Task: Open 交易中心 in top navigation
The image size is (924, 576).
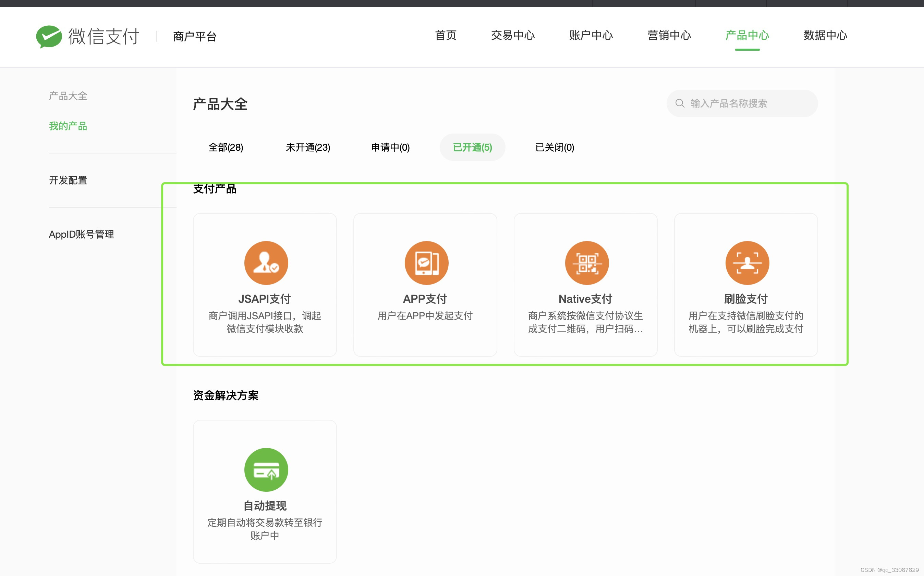Action: point(513,35)
